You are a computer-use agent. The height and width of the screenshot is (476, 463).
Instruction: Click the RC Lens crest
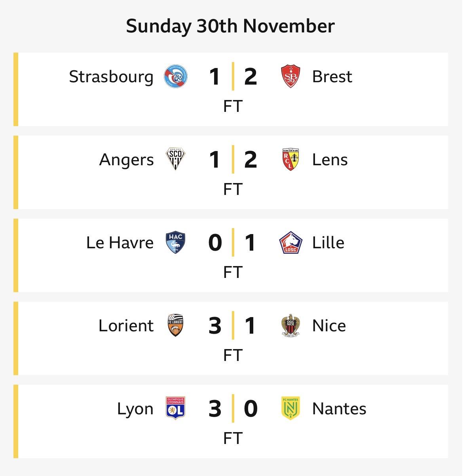click(x=290, y=159)
